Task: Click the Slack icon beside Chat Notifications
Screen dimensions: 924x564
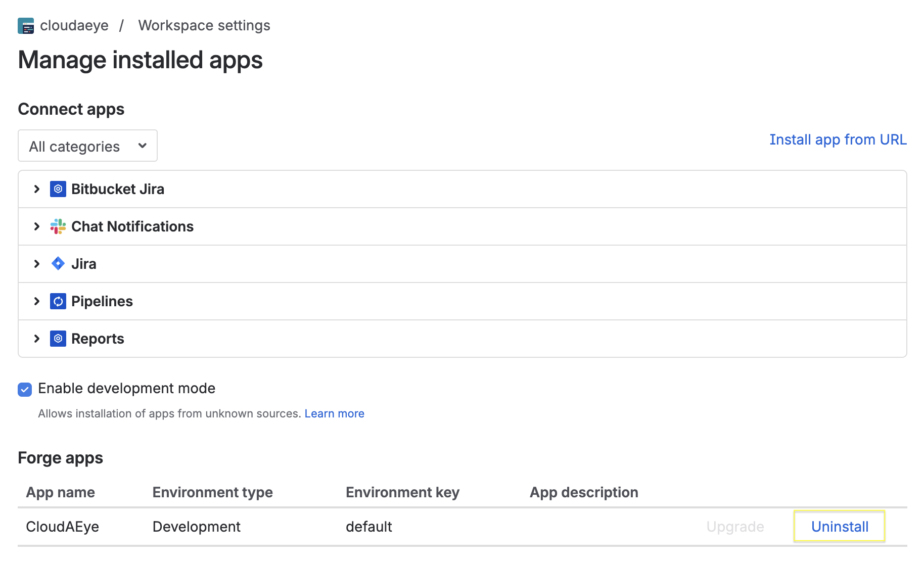Action: [58, 226]
